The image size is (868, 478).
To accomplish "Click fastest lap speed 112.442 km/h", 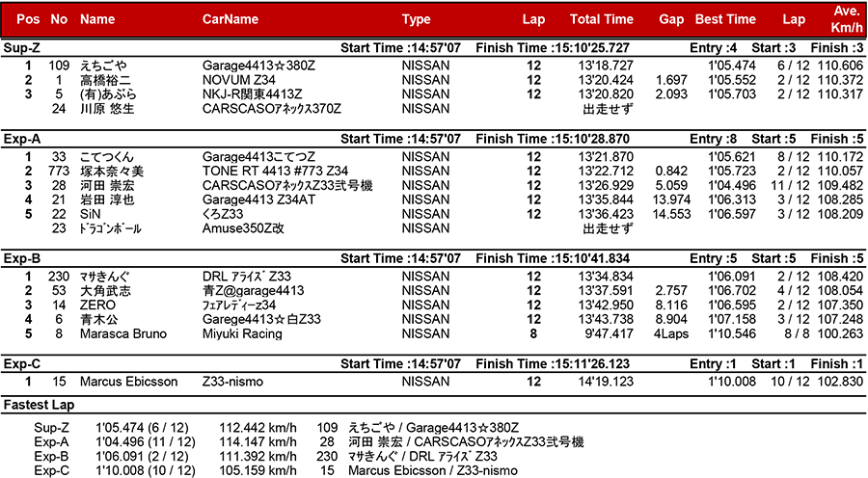I will [258, 428].
